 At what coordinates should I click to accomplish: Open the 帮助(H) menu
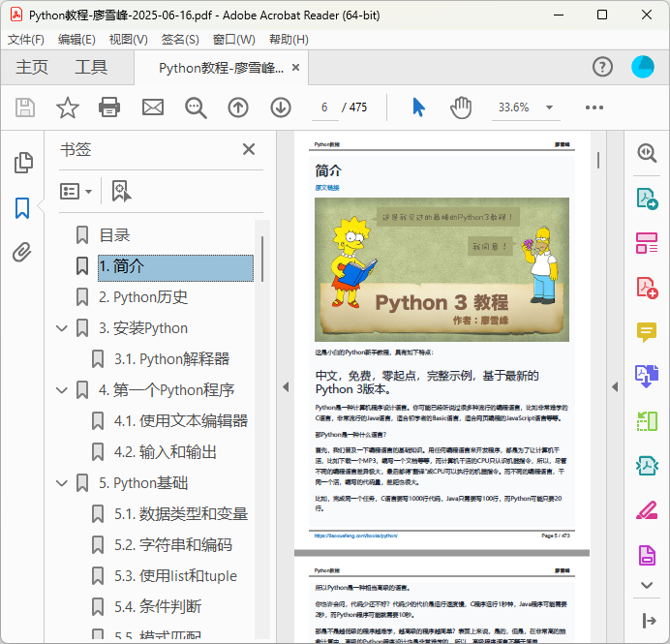(x=289, y=40)
